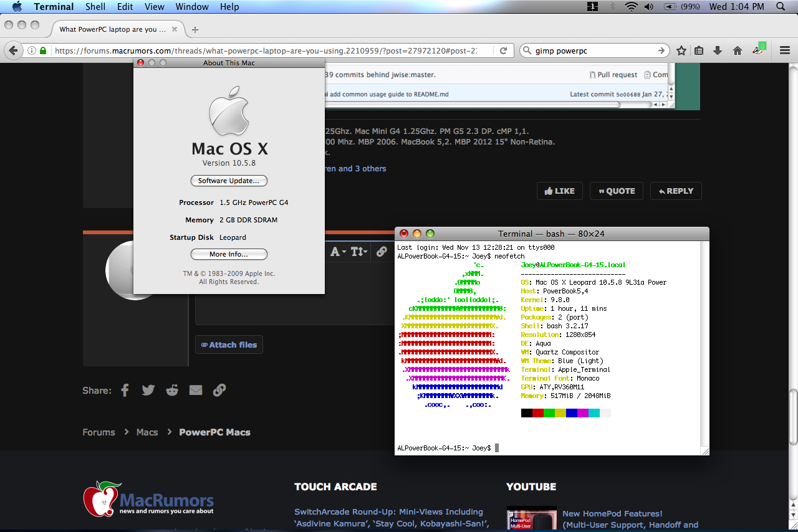Screen dimensions: 798x532
Task: Show site information via the circled i icon
Action: pos(32,51)
